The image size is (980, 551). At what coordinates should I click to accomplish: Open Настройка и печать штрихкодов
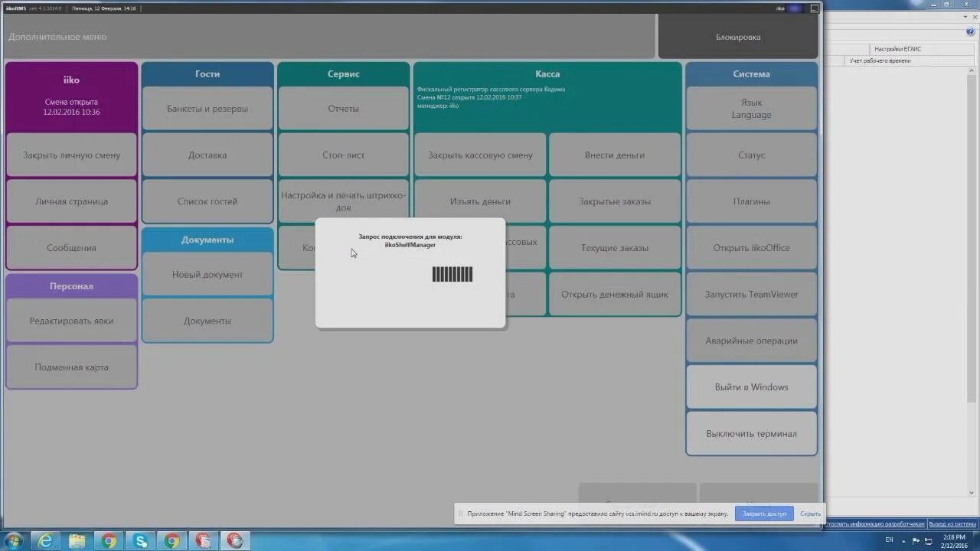[343, 201]
